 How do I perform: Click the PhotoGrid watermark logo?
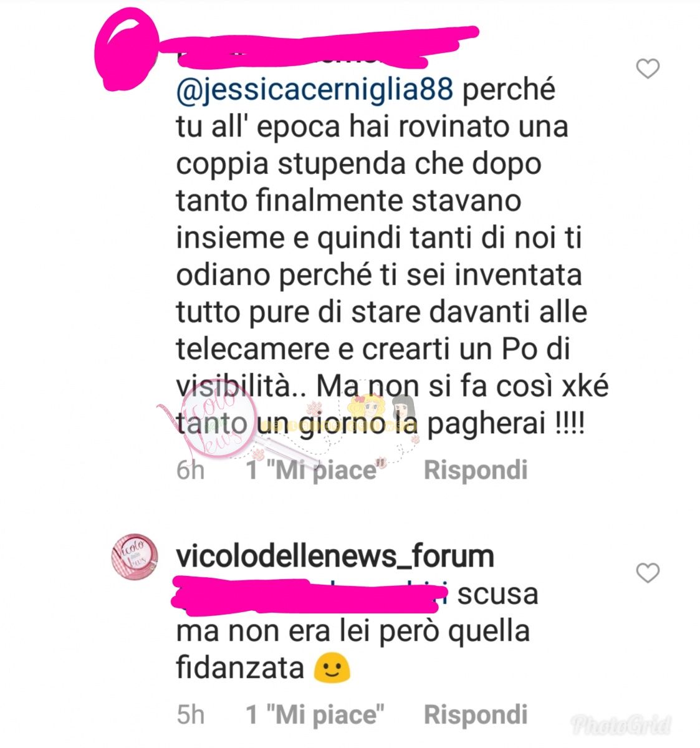click(621, 725)
